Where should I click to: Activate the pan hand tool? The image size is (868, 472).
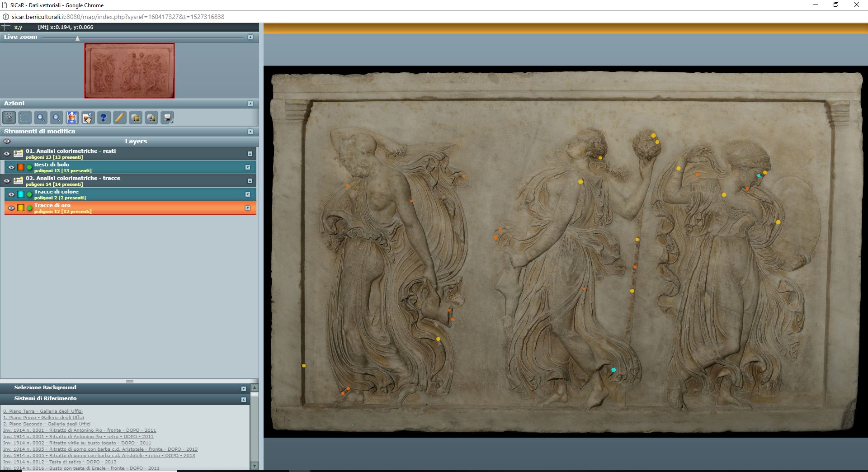pyautogui.click(x=88, y=118)
